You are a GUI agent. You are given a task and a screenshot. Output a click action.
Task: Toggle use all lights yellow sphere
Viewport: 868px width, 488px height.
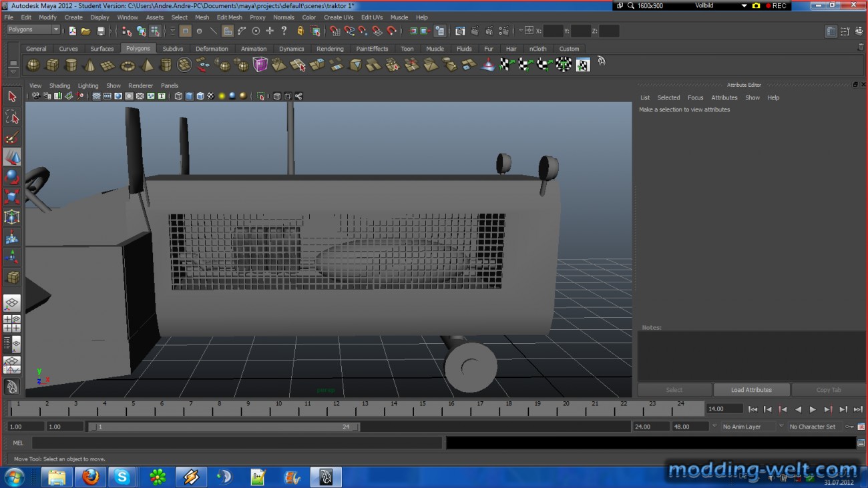[x=222, y=96]
